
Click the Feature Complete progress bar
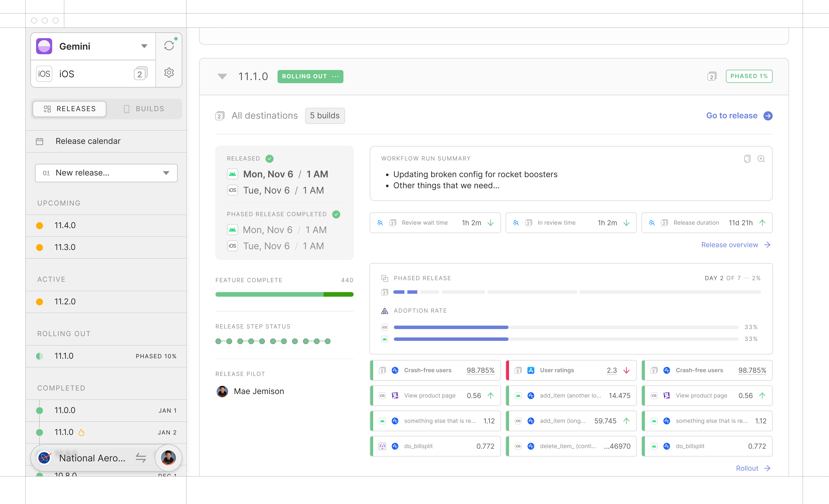tap(284, 294)
